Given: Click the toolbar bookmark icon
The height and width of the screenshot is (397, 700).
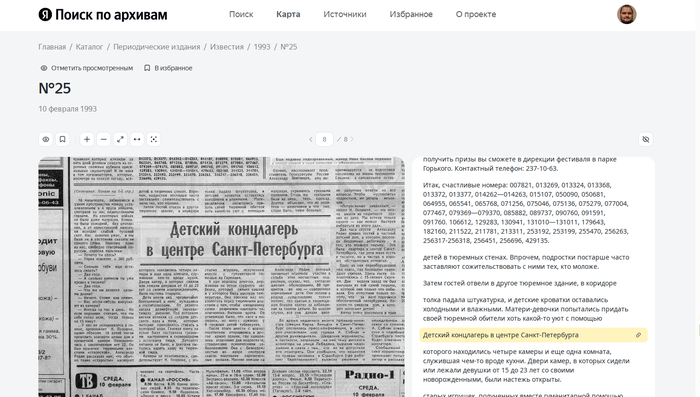Looking at the screenshot, I should [62, 139].
